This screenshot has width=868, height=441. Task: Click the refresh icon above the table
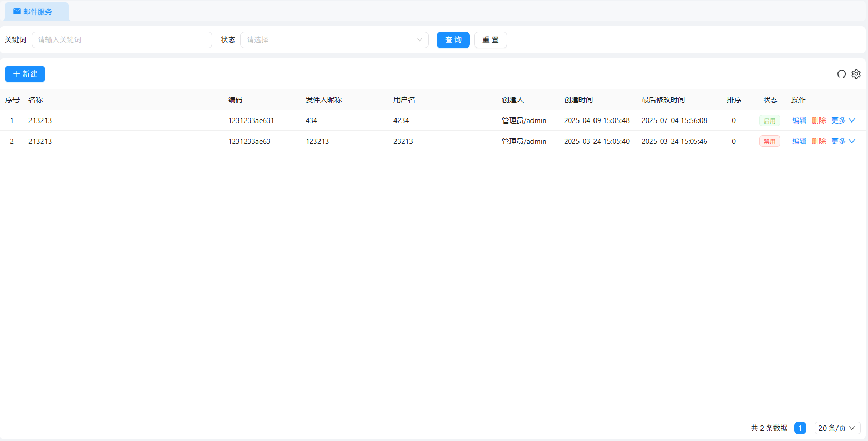coord(841,74)
